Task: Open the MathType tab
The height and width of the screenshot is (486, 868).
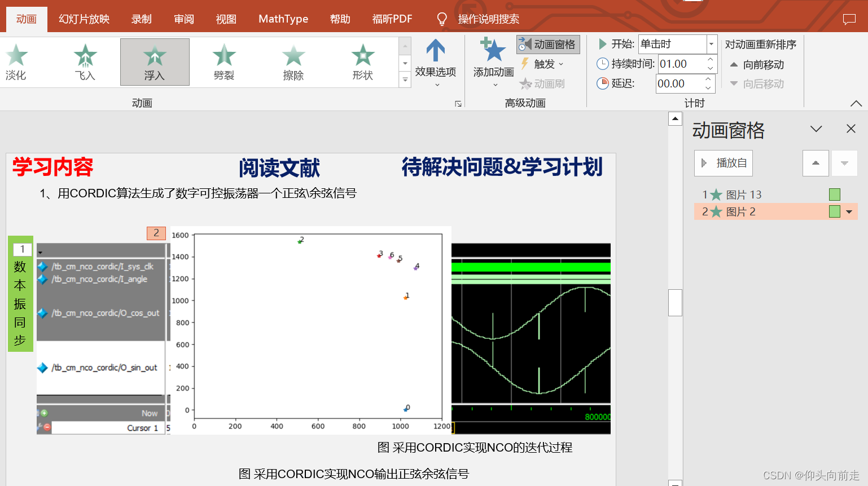Action: (x=283, y=19)
